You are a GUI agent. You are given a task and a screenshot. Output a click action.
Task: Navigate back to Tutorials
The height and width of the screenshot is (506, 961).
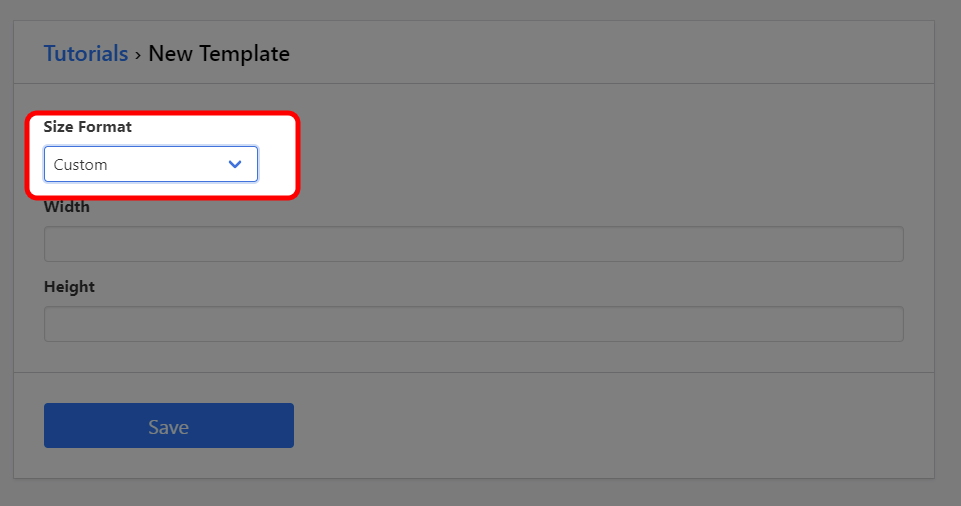click(85, 53)
